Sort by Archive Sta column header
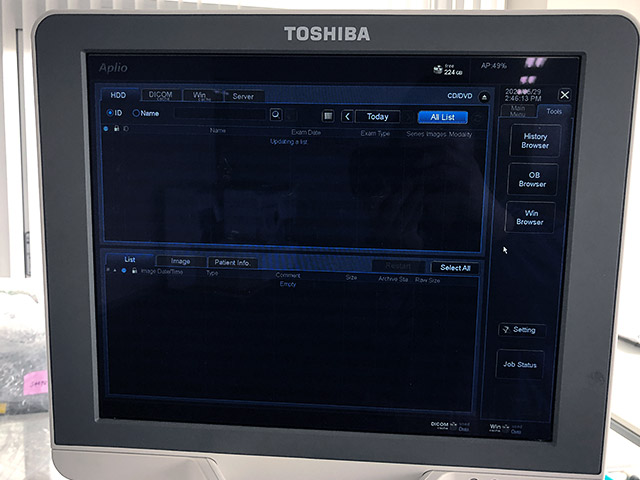Screen dimensions: 640x480 393,279
